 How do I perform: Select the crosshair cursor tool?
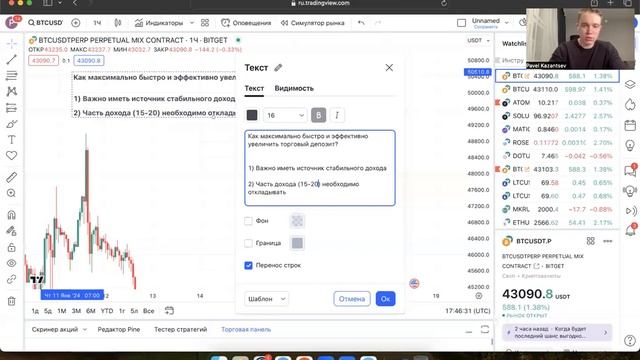tap(11, 43)
